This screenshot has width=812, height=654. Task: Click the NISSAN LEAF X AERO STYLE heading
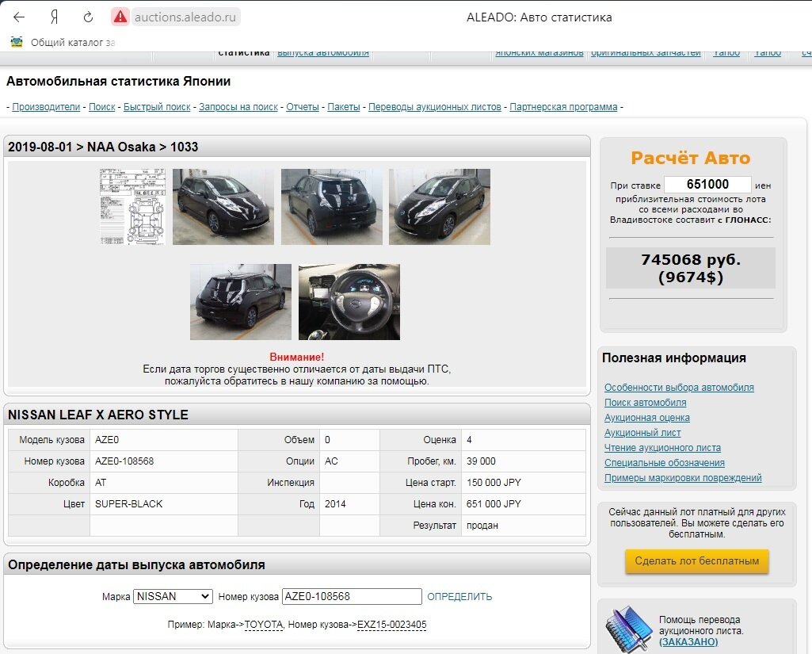[98, 415]
